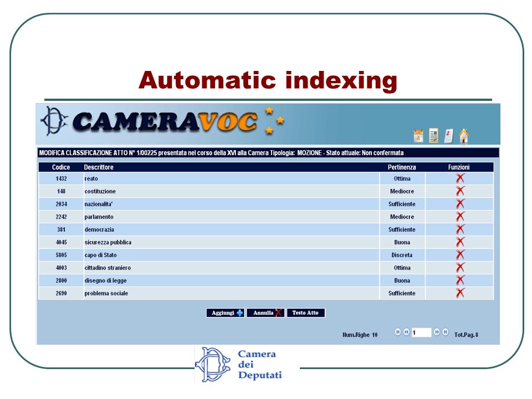532x399 pixels.
Task: Focus the page number input field
Action: (421, 332)
